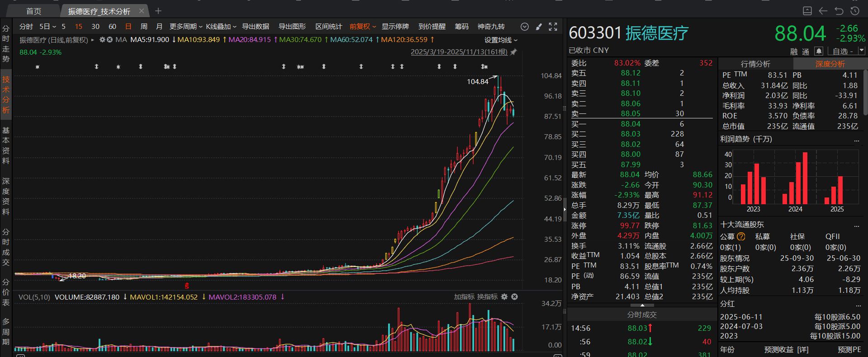Toggle 神奇九转 indicator
Viewport: 868px width, 357px height.
[x=491, y=27]
